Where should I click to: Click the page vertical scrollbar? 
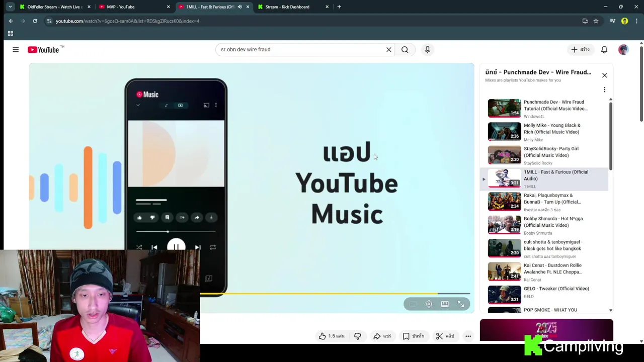tap(641, 83)
